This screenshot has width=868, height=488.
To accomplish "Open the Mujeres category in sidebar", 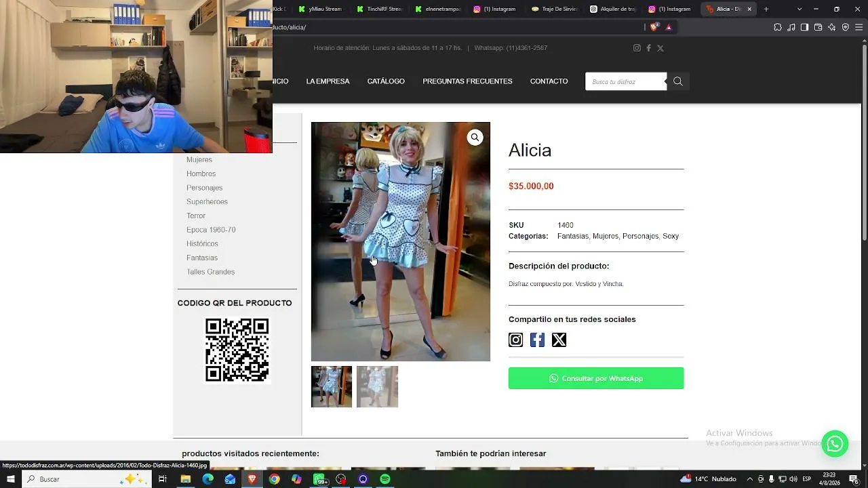I will coord(199,160).
